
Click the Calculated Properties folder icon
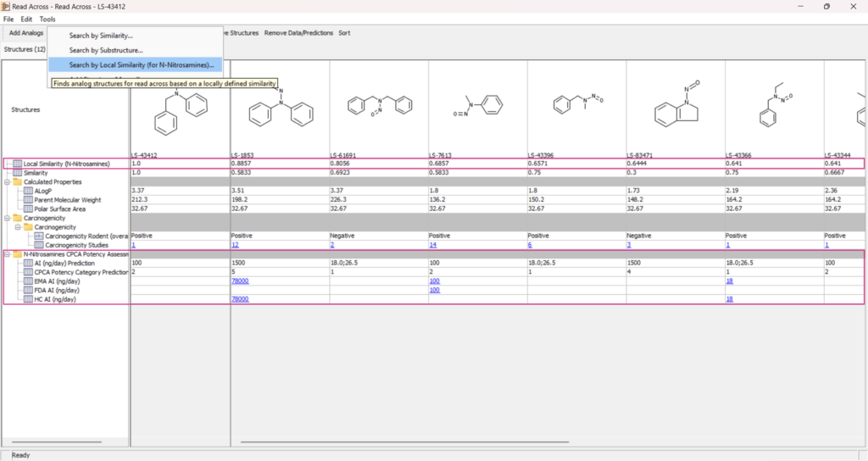(x=17, y=181)
